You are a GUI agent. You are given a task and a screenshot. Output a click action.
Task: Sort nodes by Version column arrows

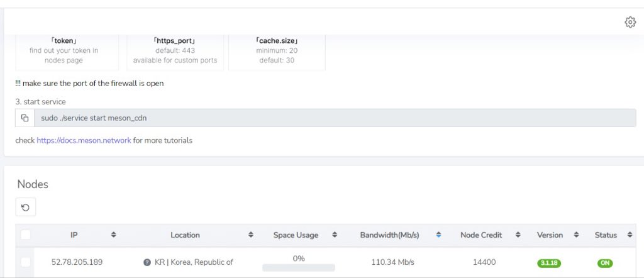click(x=576, y=235)
